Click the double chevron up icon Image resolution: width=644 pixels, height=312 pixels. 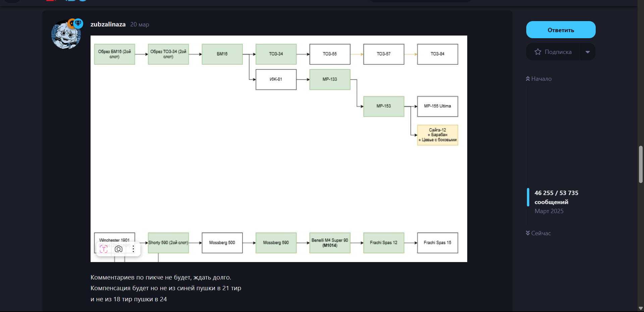[x=528, y=79]
